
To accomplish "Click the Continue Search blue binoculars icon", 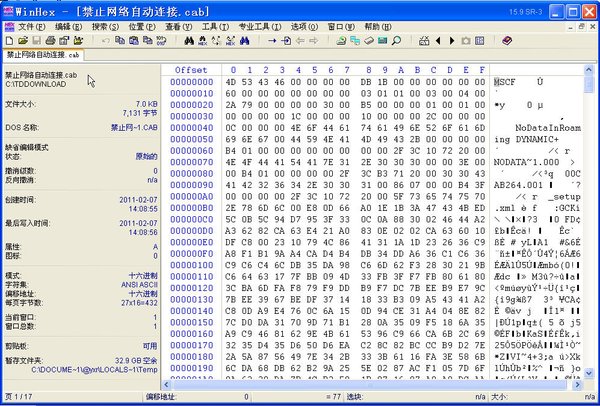I will pos(245,41).
